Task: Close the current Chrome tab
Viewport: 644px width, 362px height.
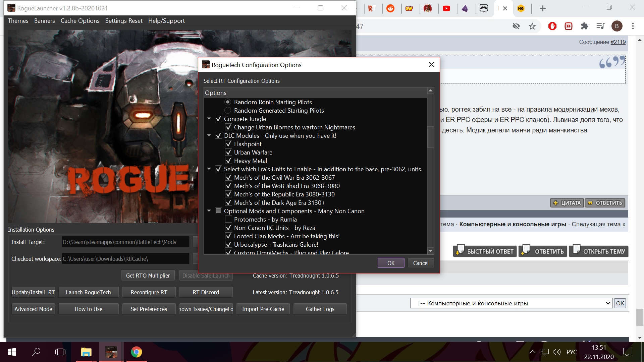Action: [x=505, y=8]
